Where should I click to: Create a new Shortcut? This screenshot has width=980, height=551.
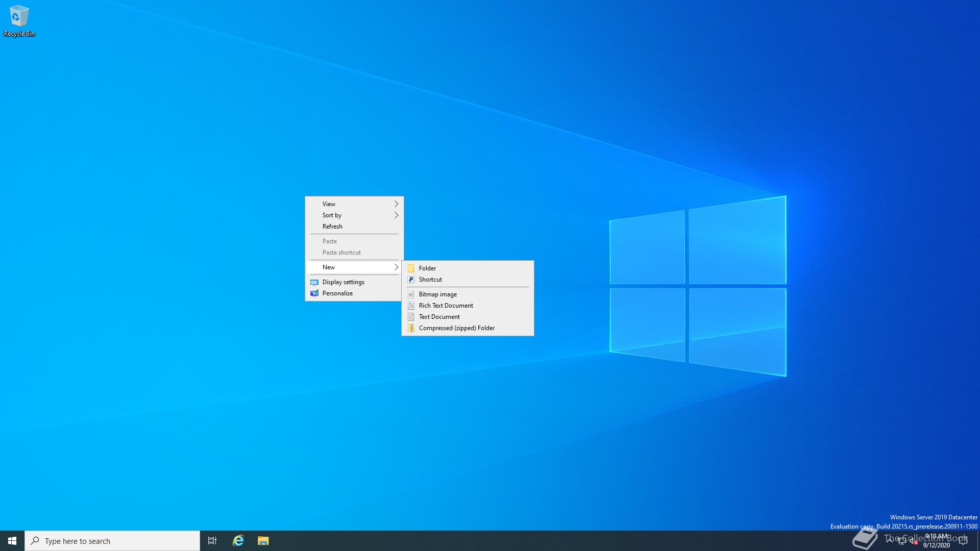468,280
